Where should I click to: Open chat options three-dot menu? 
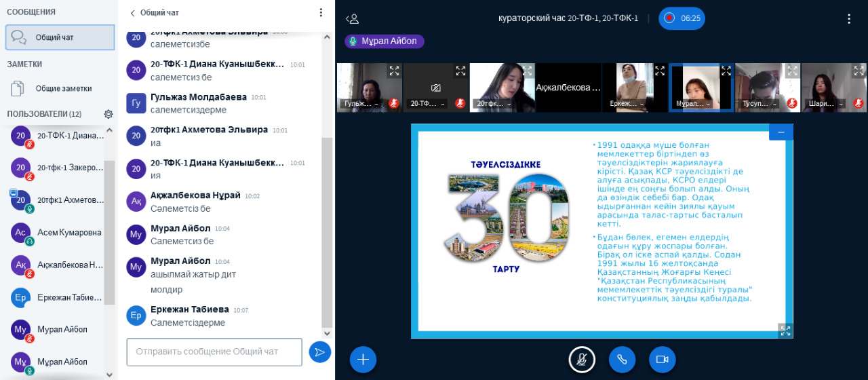[x=321, y=12]
